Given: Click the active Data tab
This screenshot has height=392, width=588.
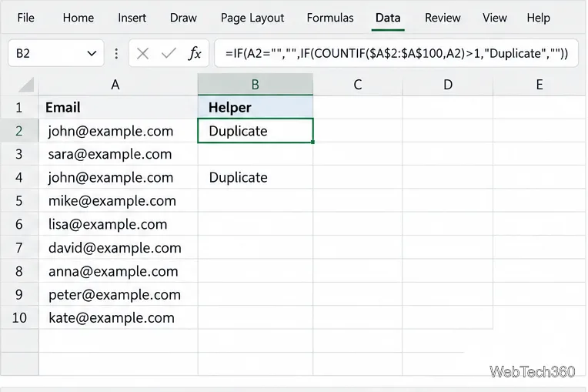Looking at the screenshot, I should click(388, 18).
